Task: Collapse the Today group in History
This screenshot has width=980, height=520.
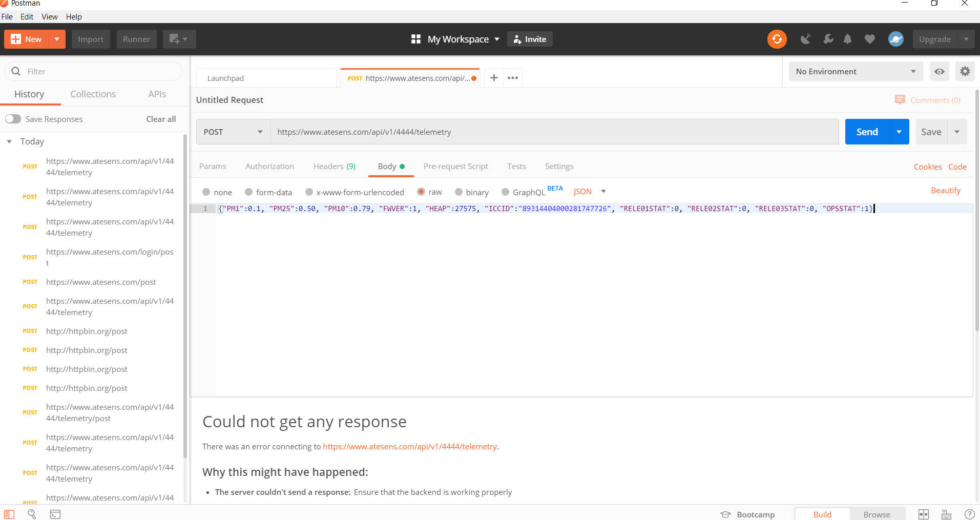Action: click(9, 141)
